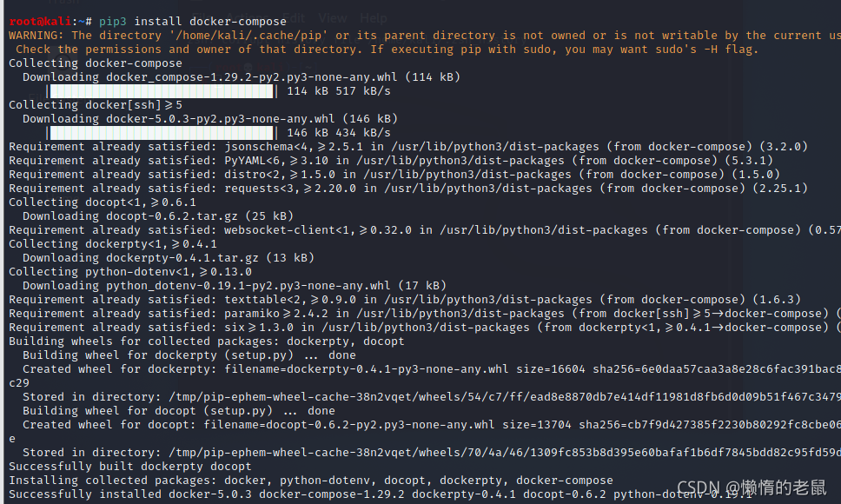The width and height of the screenshot is (841, 504).
Task: Click the faint Edit menu behind terminal
Action: click(x=293, y=18)
